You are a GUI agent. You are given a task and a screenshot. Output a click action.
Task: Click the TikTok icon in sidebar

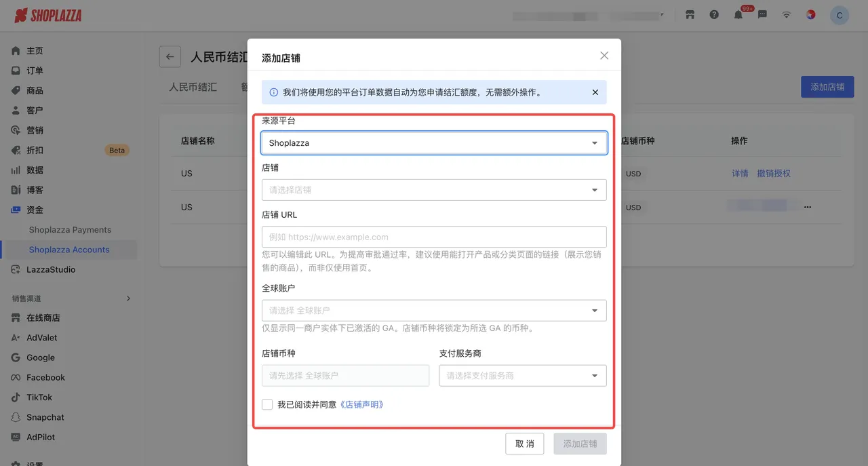pyautogui.click(x=16, y=397)
